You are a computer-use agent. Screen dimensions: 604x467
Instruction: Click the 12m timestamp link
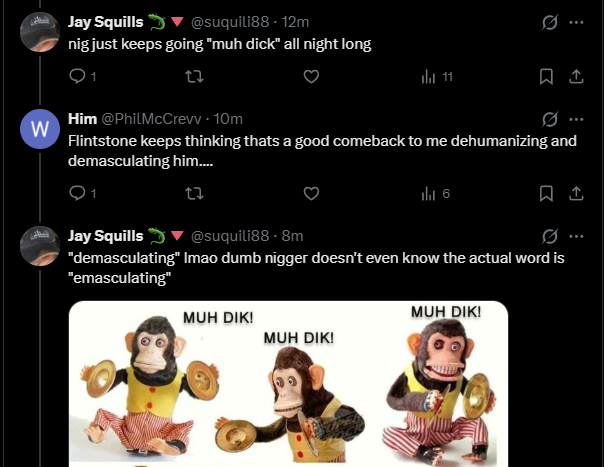(295, 21)
